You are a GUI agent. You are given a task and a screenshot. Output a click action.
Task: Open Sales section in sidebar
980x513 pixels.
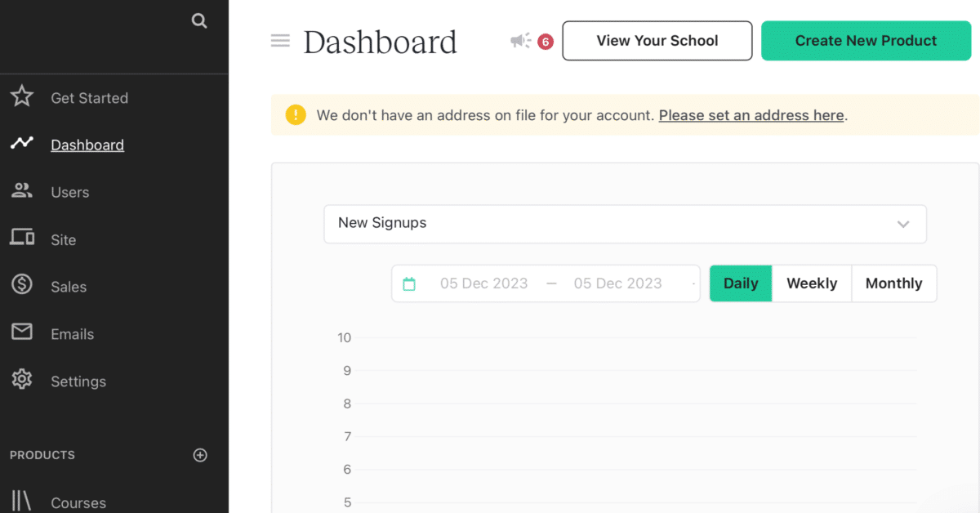click(x=69, y=287)
